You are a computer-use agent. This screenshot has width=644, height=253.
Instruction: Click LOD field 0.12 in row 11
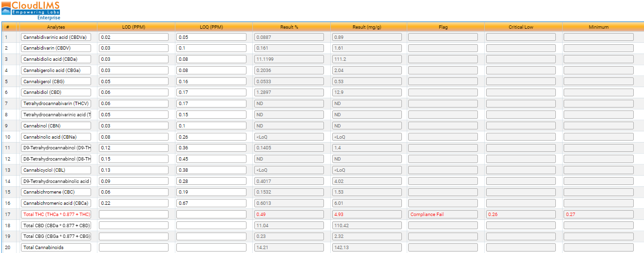[133, 148]
